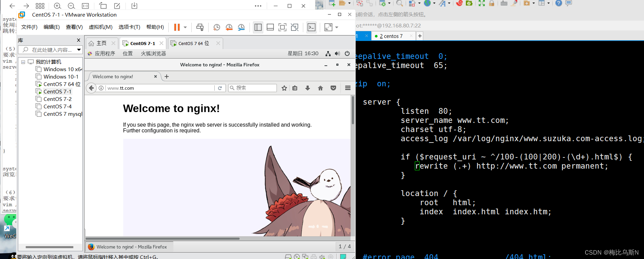Go to the Firefox home page

320,88
